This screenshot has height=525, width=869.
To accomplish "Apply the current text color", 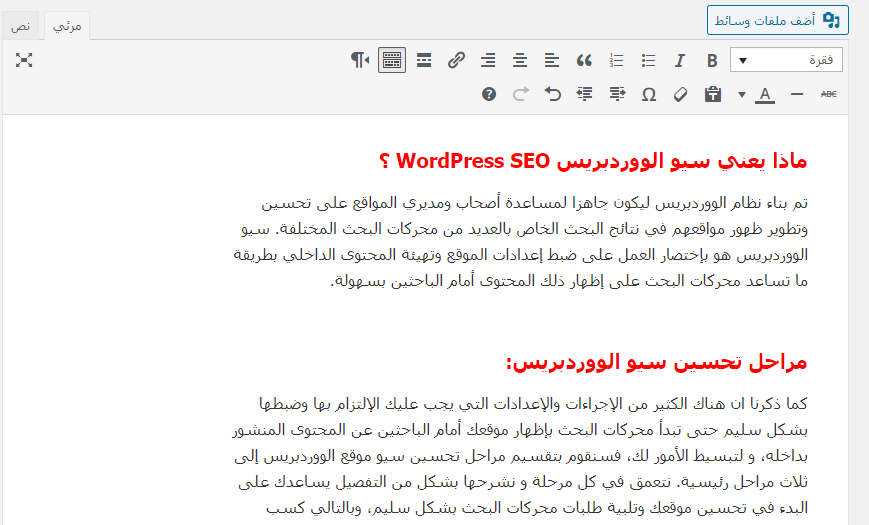I will click(x=765, y=94).
